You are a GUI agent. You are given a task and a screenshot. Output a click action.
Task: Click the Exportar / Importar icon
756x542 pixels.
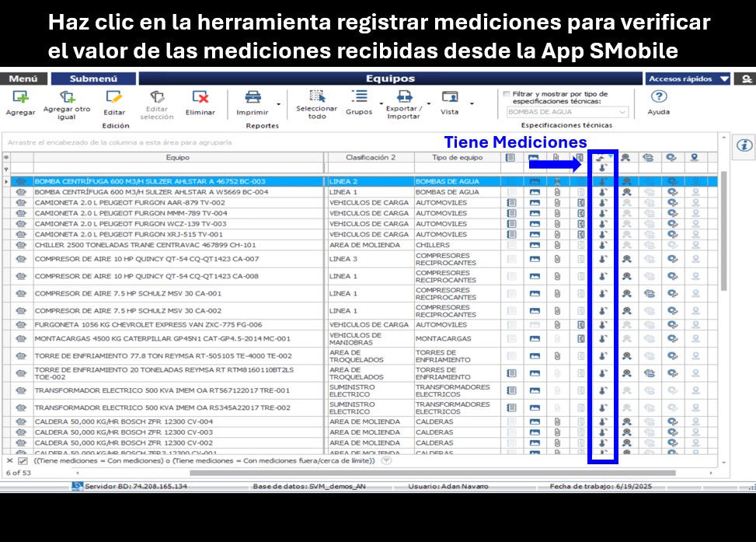404,96
